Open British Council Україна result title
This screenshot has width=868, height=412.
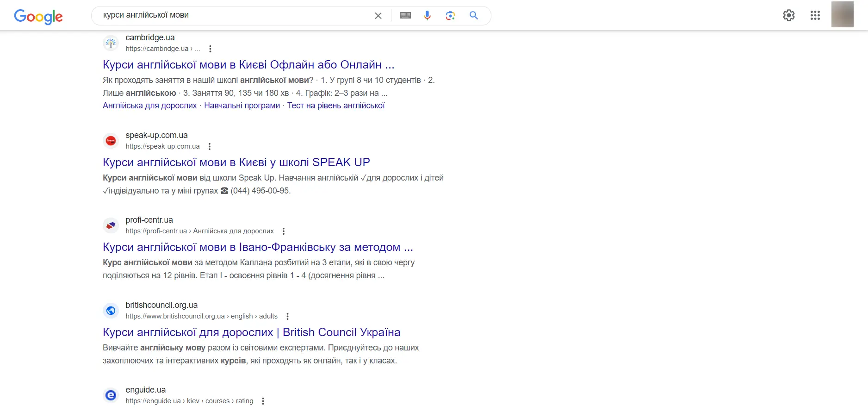click(x=251, y=332)
